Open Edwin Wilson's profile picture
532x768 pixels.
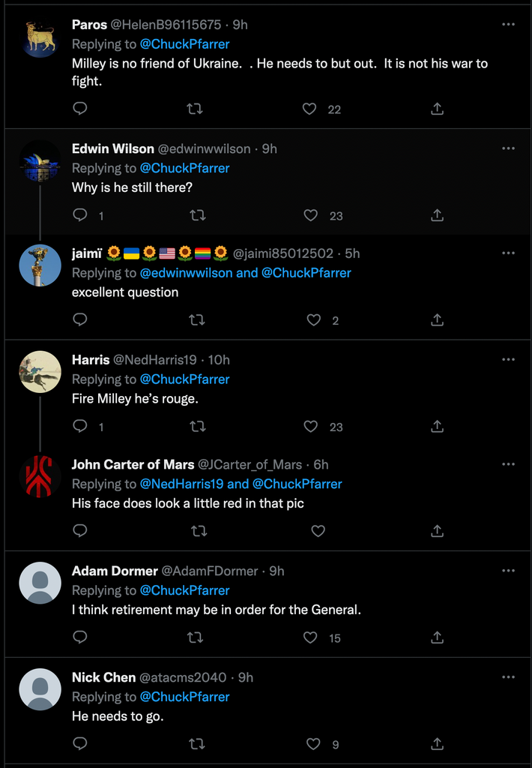click(x=40, y=161)
